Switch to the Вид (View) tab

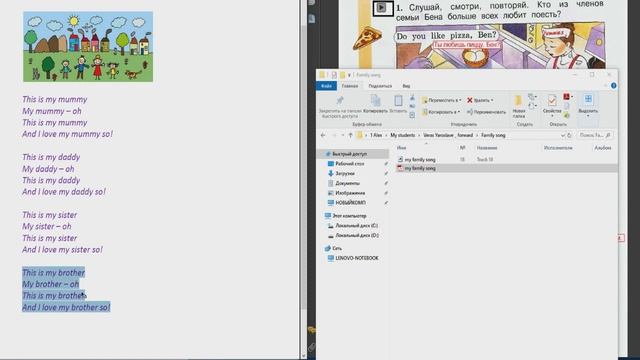(x=406, y=86)
